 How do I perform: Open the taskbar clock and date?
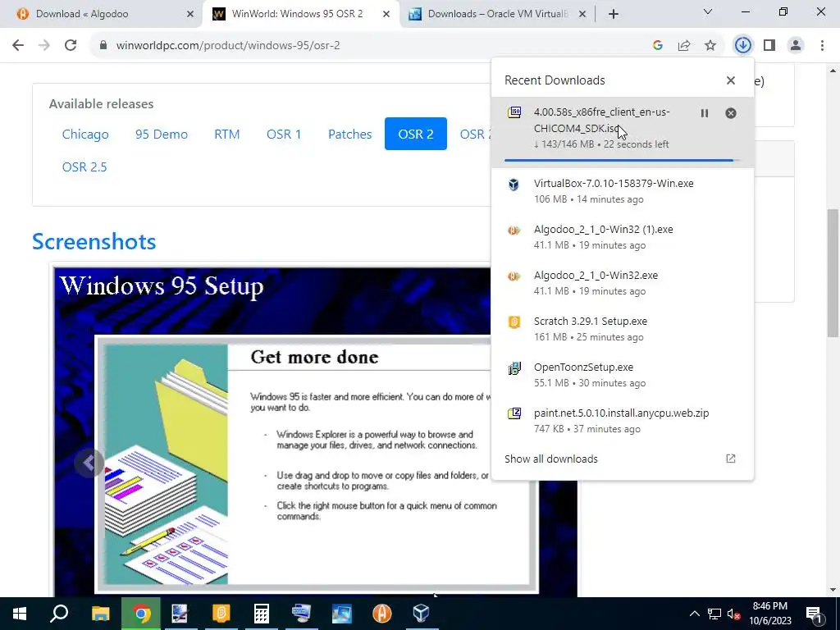770,614
